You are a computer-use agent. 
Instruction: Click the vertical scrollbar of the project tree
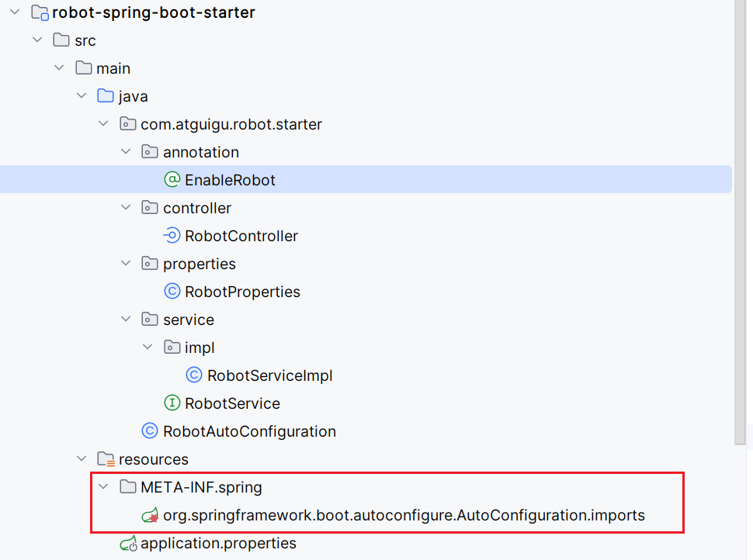[x=740, y=233]
